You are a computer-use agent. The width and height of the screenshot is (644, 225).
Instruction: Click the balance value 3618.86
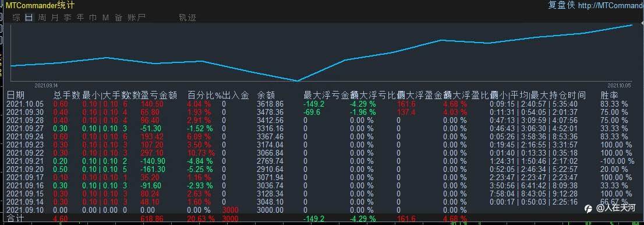pos(270,104)
